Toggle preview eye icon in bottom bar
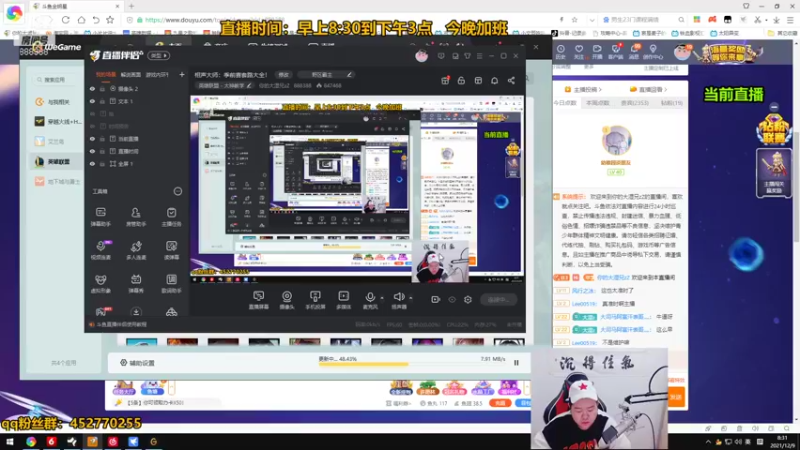This screenshot has width=800, height=450. [x=452, y=299]
